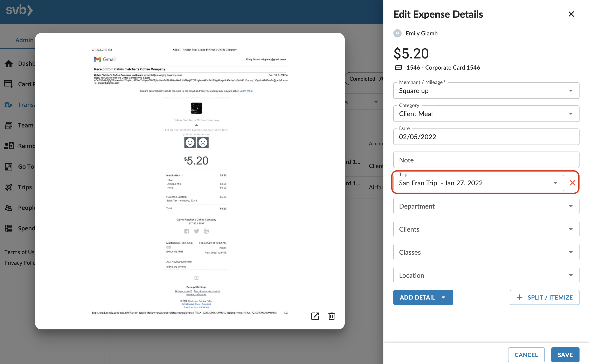
Task: Click the corporate card icon next to 1546
Action: pyautogui.click(x=399, y=67)
